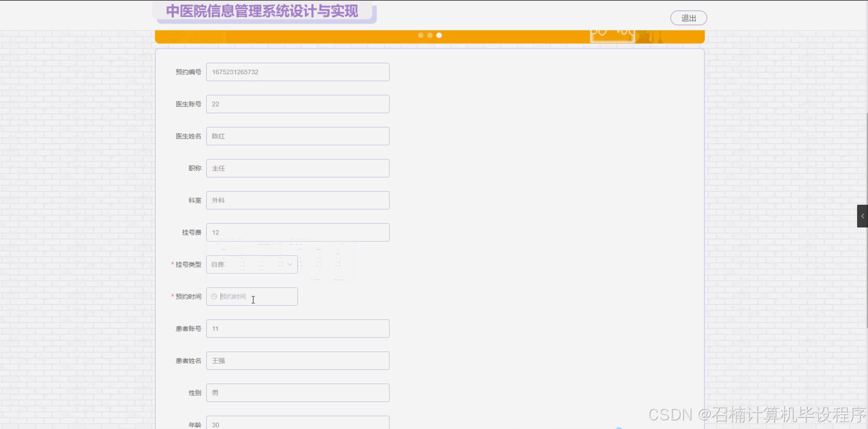Click the 年龄 field showing 30
Screen dimensions: 868x429
pyautogui.click(x=298, y=423)
